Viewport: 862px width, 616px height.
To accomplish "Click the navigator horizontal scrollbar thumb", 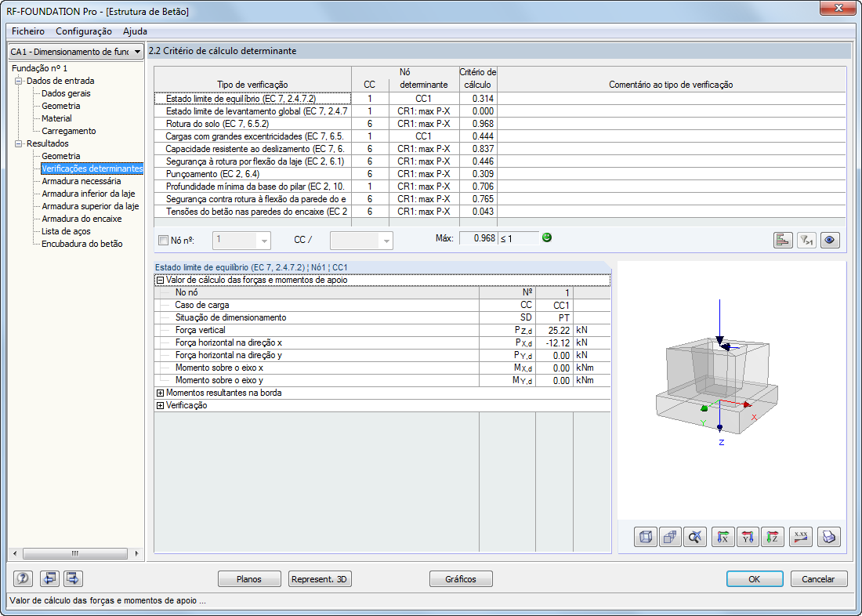I will (x=75, y=553).
